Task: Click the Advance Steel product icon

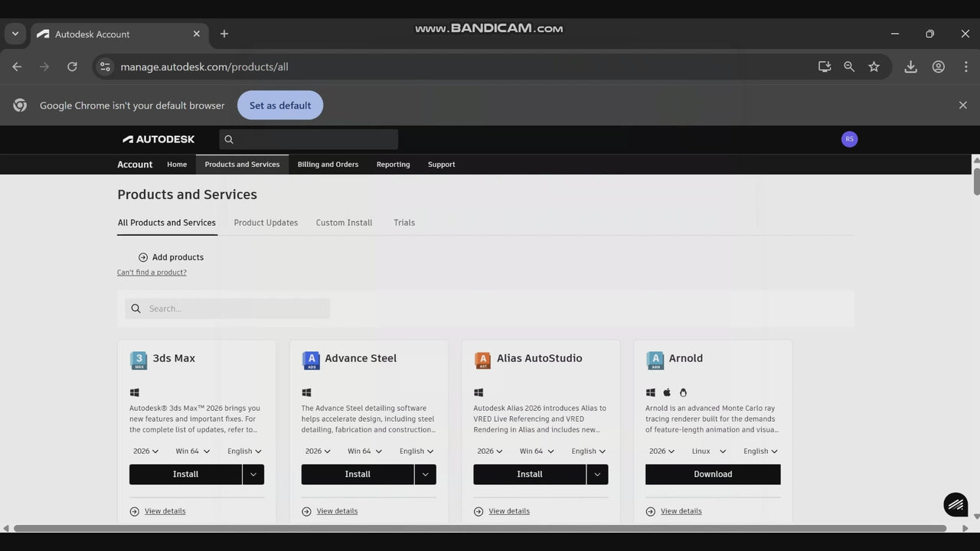Action: [311, 360]
